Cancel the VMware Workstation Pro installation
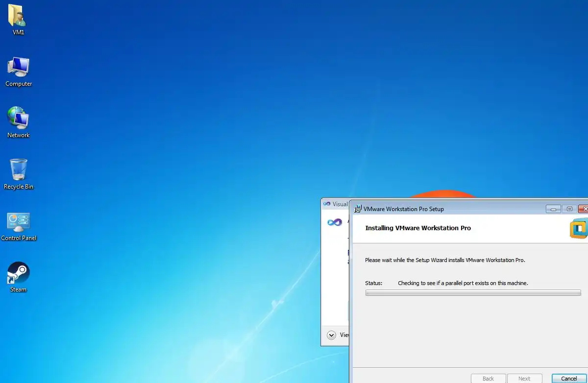The image size is (588, 383). 569,379
